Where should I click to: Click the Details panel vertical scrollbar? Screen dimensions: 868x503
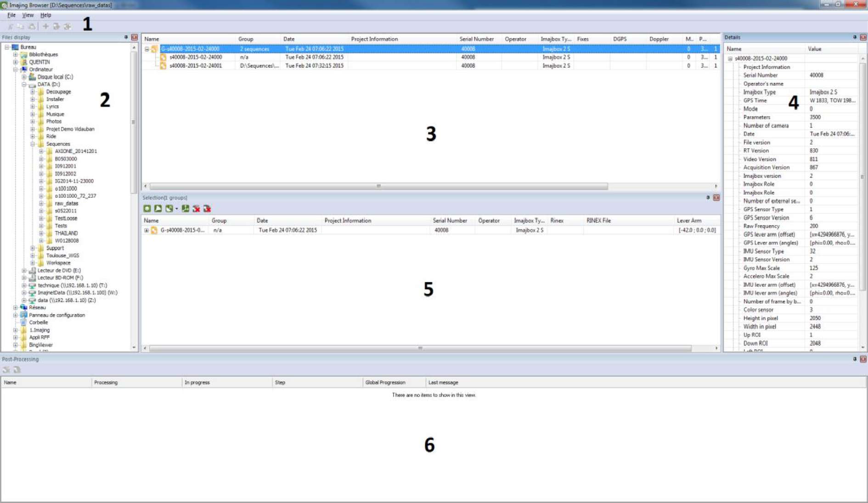(862, 177)
